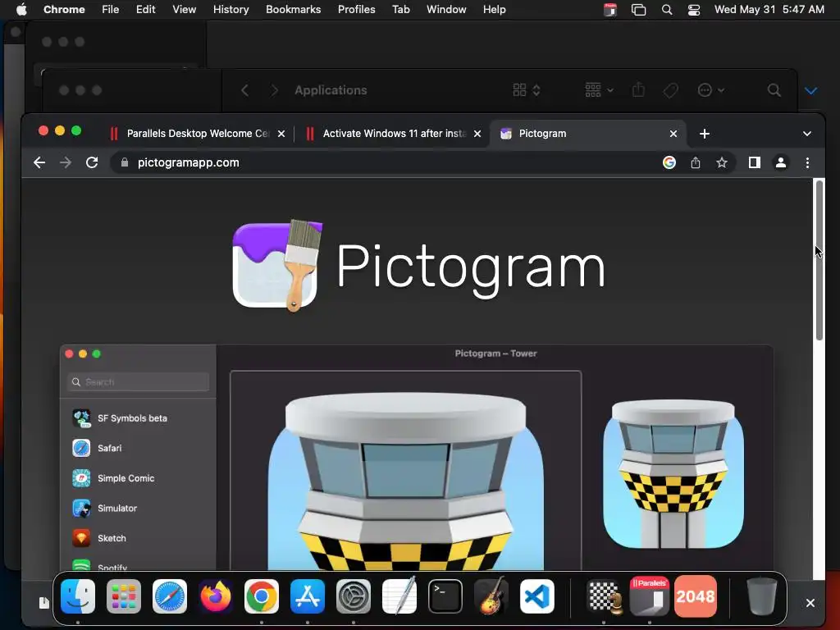Click the Pictogram logo image
The width and height of the screenshot is (840, 630).
tap(277, 265)
